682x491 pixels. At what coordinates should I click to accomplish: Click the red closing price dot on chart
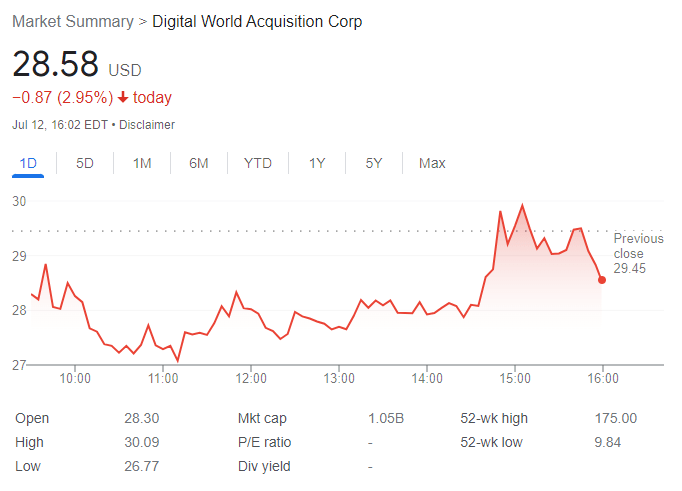coord(602,280)
